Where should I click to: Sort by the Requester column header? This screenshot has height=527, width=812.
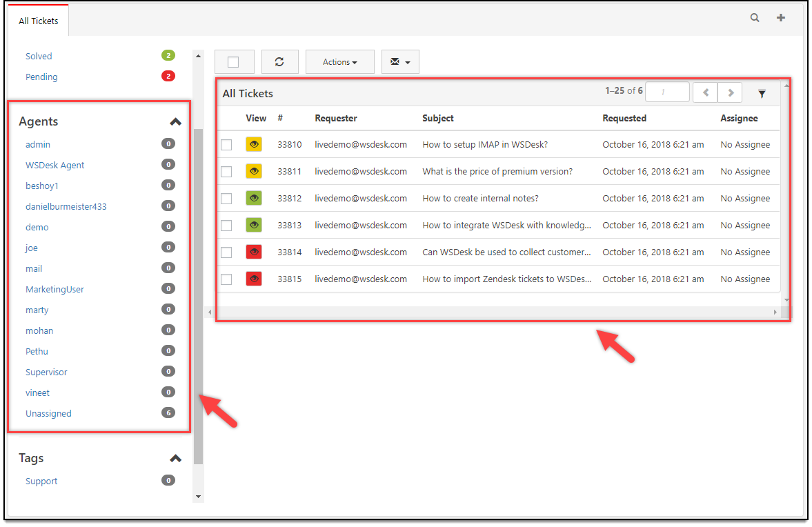pos(335,118)
